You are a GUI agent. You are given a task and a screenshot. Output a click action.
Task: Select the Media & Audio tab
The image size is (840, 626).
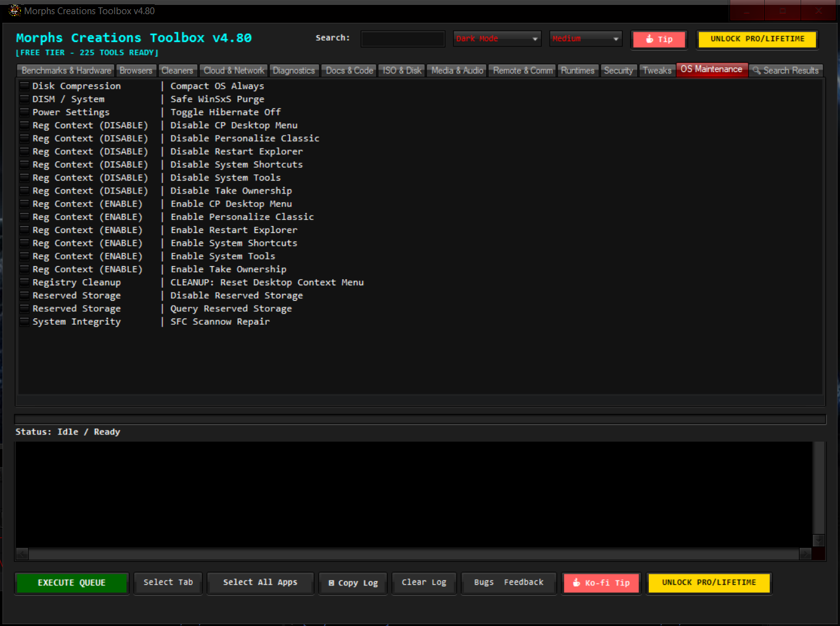457,71
